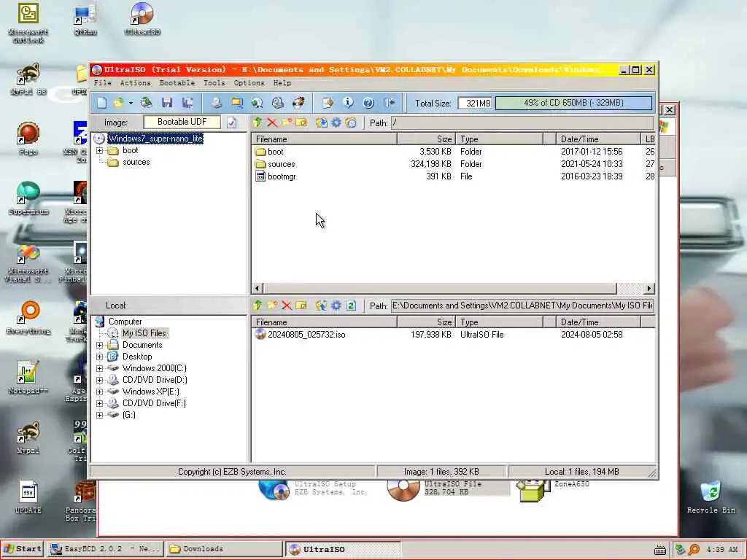Open the File menu

pyautogui.click(x=102, y=83)
